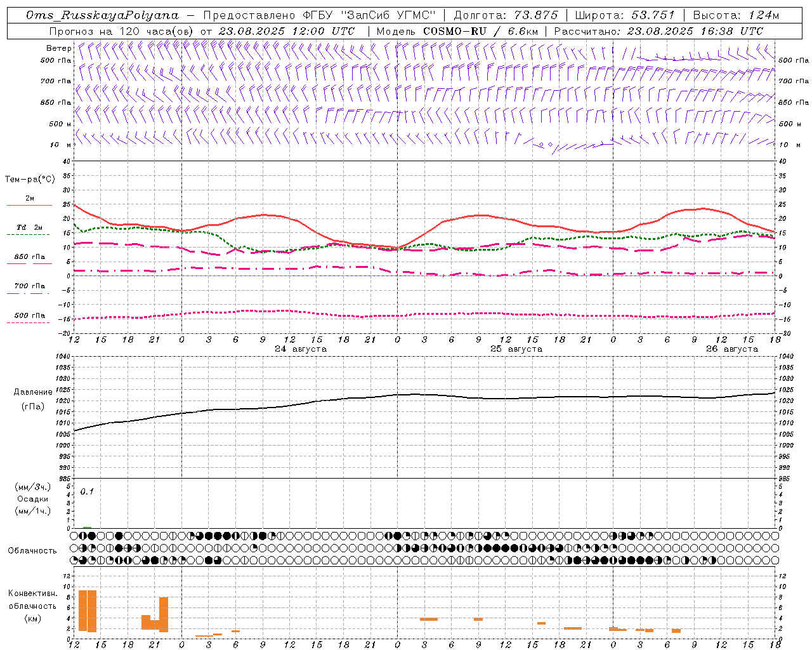Click the orange convective bar at 9h on 25 August
Viewport: 812px width, 650px height.
pos(478,619)
